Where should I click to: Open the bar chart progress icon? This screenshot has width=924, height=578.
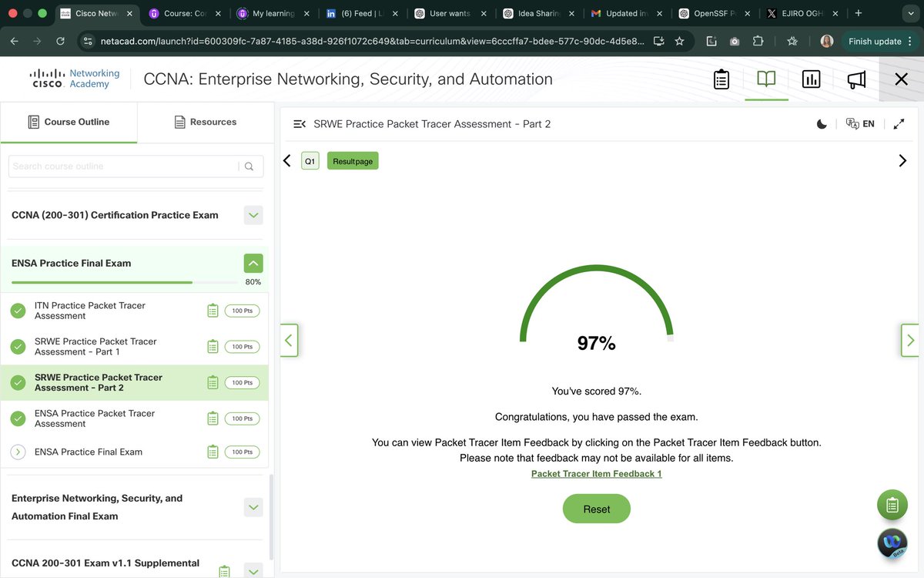pos(811,79)
